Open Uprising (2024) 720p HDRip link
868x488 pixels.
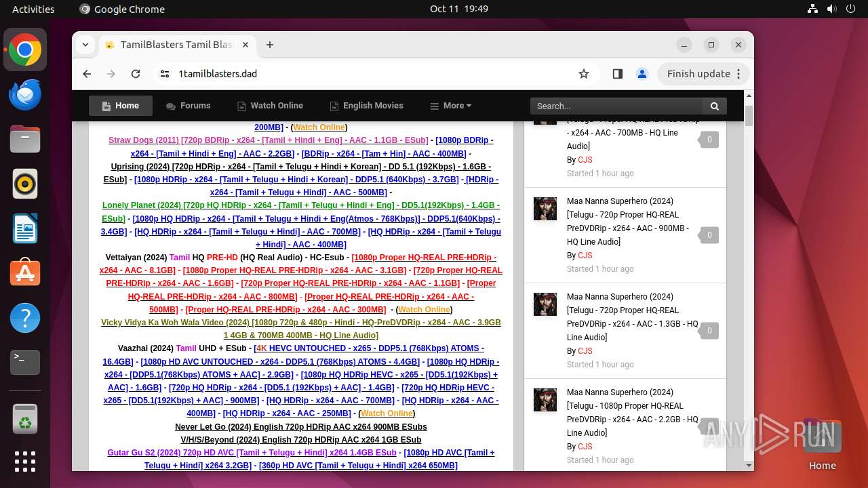[x=298, y=173]
